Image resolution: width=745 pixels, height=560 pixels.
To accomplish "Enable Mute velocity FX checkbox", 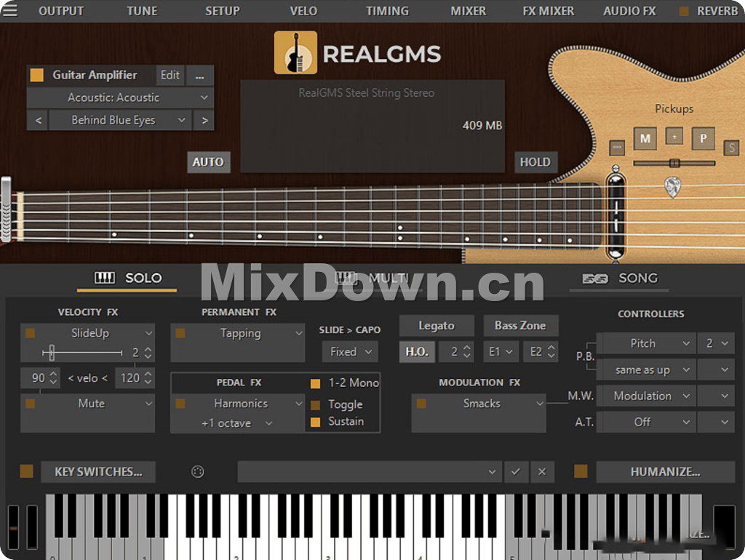I will 31,404.
